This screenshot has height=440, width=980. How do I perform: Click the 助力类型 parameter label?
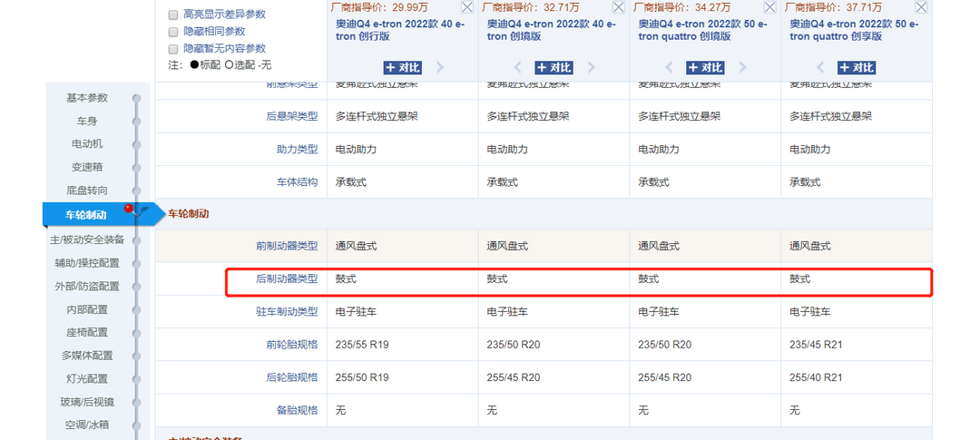click(297, 150)
